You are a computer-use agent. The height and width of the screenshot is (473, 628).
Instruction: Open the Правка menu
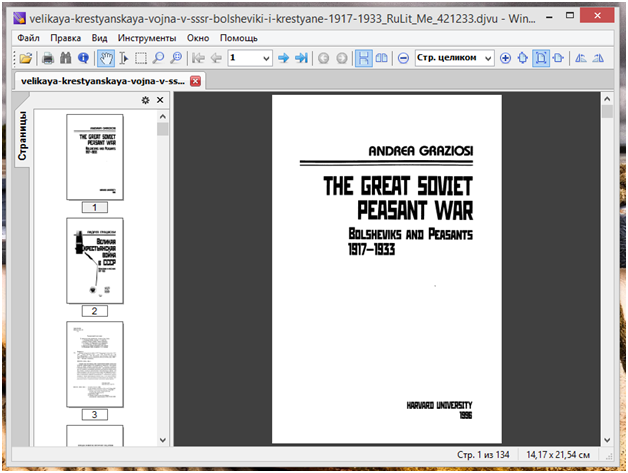(66, 38)
